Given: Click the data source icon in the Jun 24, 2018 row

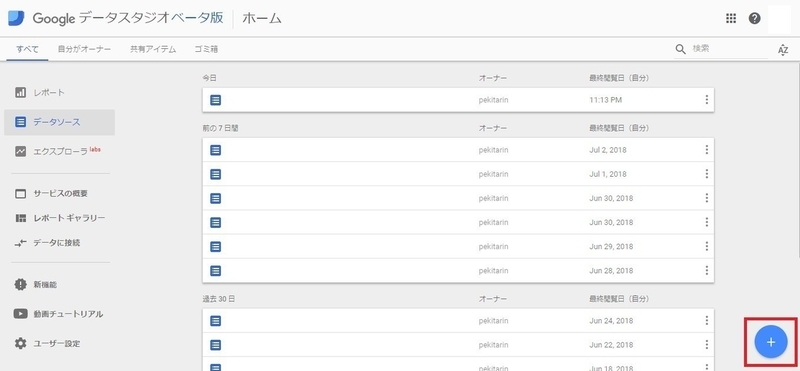Looking at the screenshot, I should click(216, 321).
